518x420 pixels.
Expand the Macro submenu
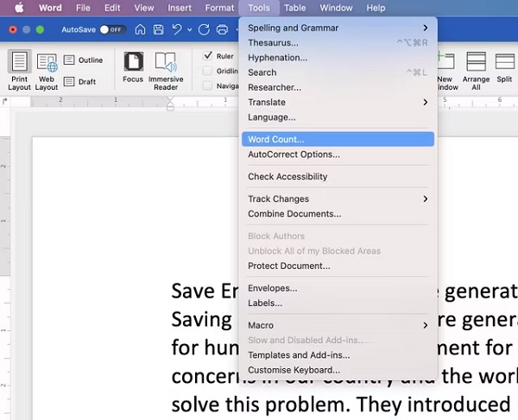pyautogui.click(x=338, y=325)
